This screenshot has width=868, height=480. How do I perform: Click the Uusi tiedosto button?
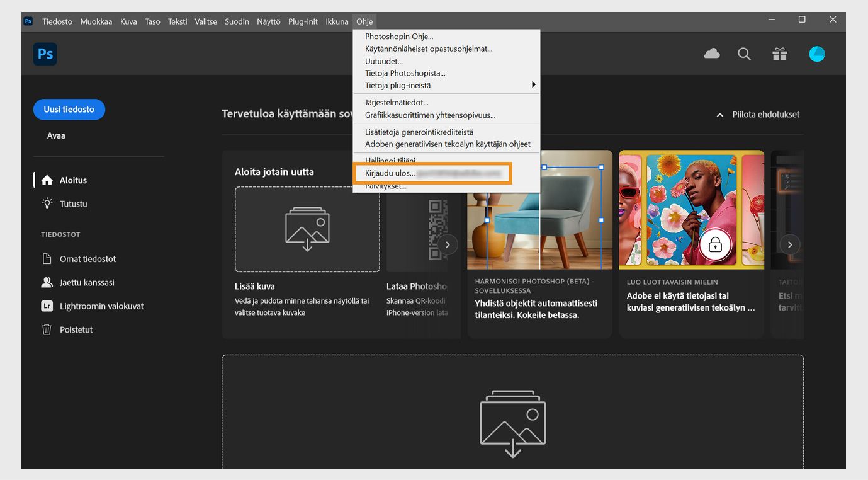[69, 110]
